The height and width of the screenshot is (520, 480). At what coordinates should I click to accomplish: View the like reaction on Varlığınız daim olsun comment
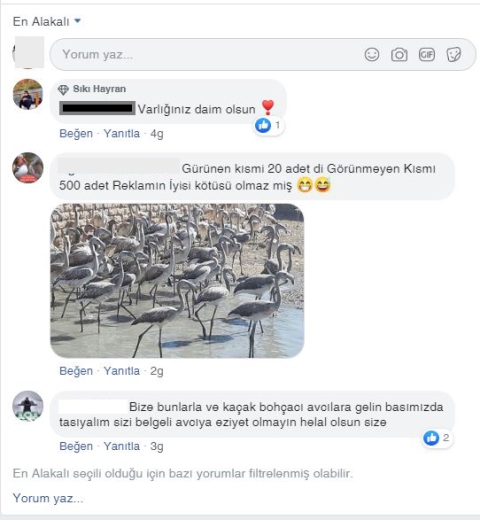point(268,125)
